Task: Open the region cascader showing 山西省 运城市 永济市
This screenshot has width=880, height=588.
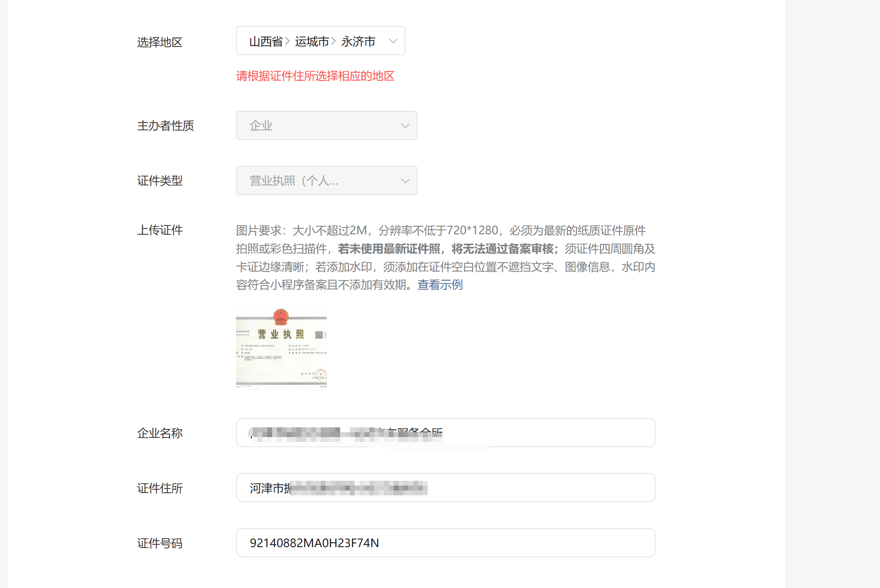Action: click(320, 41)
